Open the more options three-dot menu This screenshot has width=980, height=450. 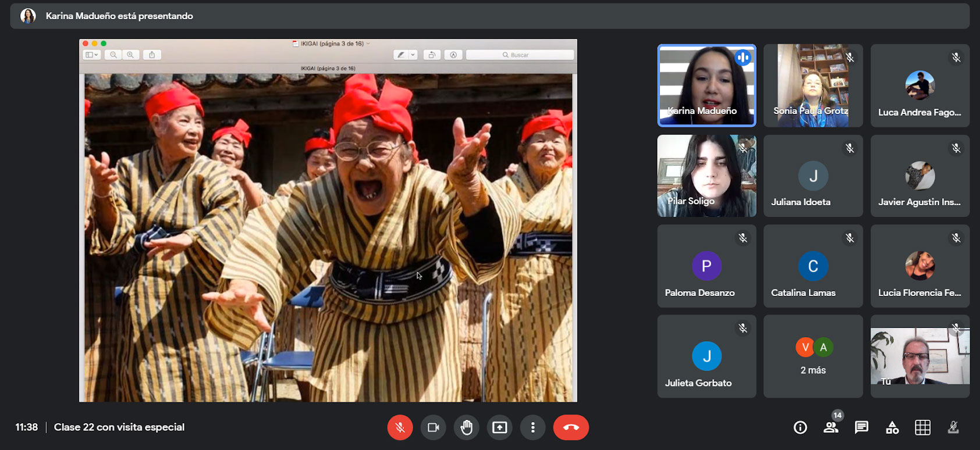(532, 427)
